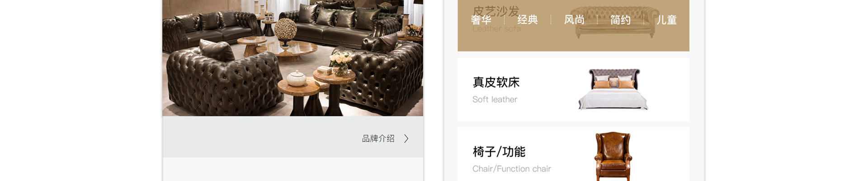This screenshot has height=181, width=868.
Task: Click the gray brand introduction bar
Action: 293,137
